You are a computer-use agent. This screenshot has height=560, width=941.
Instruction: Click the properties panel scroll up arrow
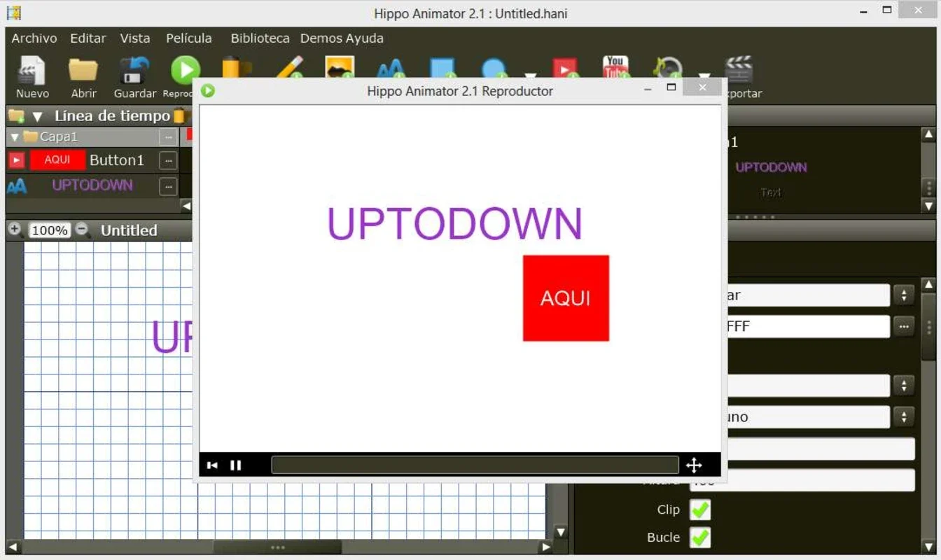click(x=928, y=285)
